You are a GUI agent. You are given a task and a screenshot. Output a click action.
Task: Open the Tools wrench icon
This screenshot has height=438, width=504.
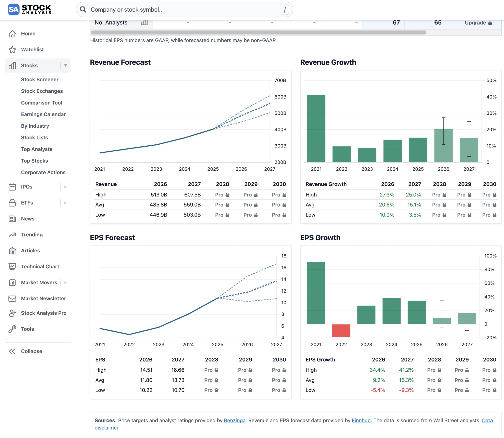click(13, 329)
